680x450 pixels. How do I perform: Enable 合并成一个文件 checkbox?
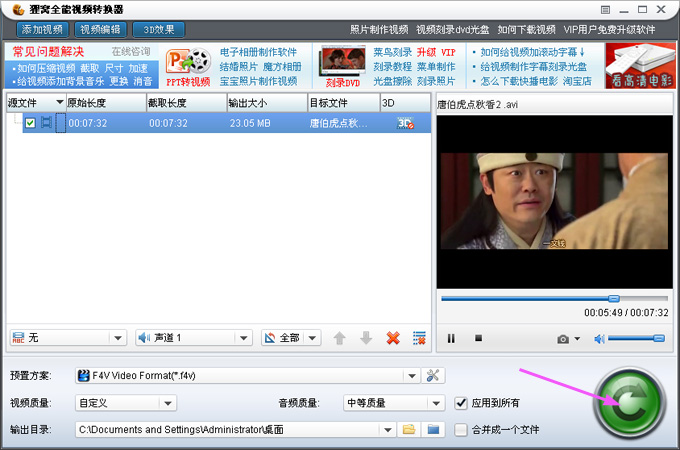tap(461, 430)
